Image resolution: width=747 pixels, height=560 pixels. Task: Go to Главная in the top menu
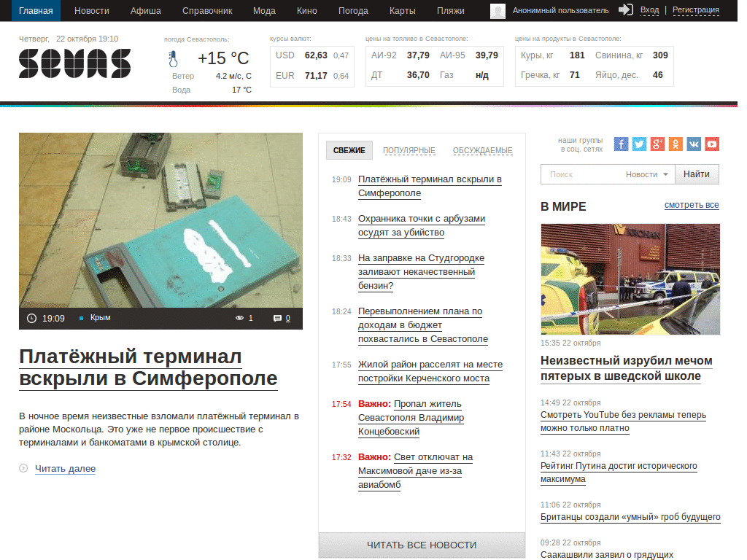pos(36,10)
